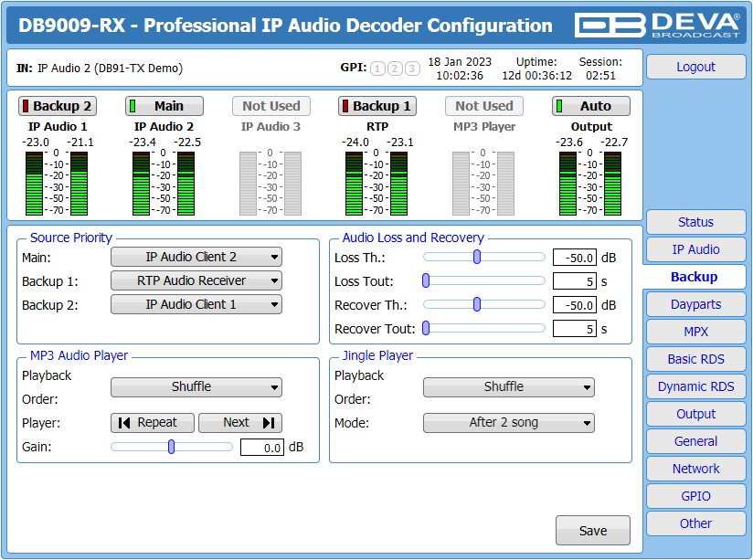
Task: Click the IP Audio 2 level meter
Action: 164,184
